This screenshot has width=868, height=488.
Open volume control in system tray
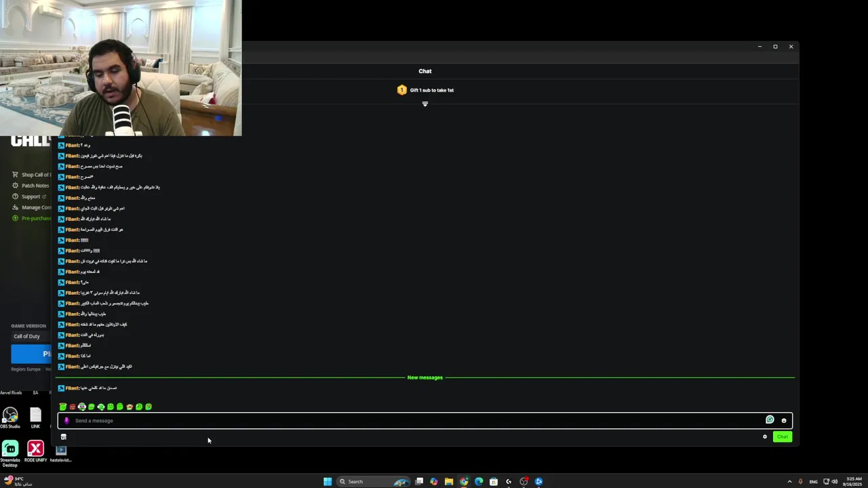835,481
